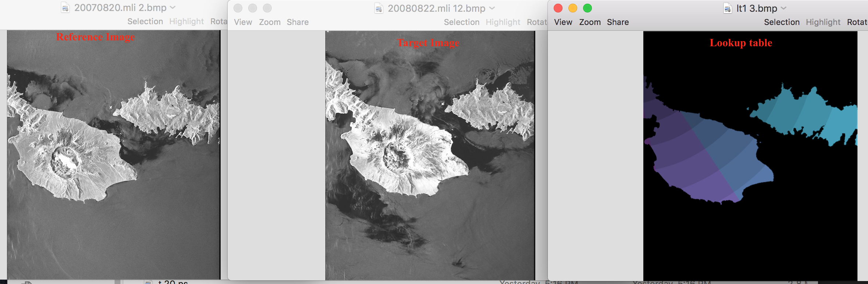
Task: Click the red close button on lt1 3.bmp window
Action: coord(558,8)
